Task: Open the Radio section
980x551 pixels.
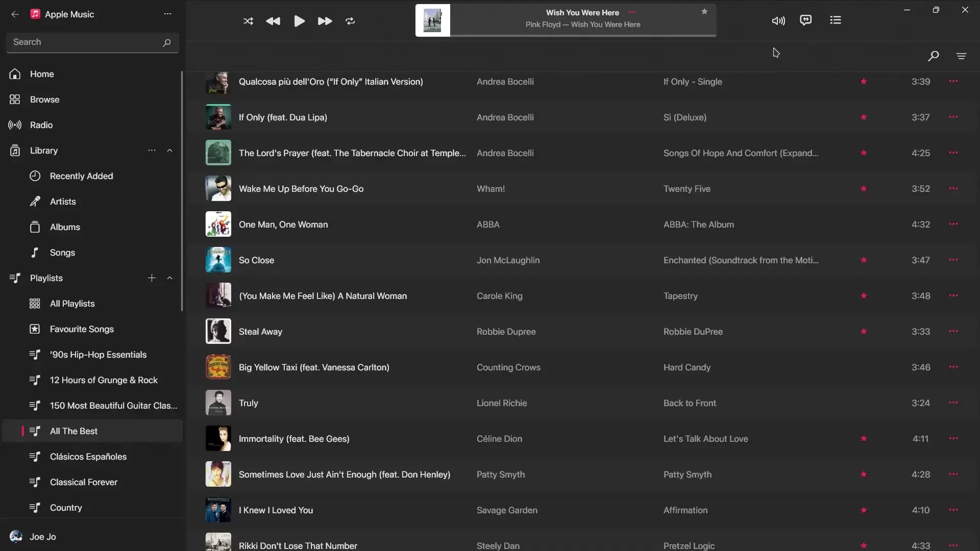Action: point(41,125)
